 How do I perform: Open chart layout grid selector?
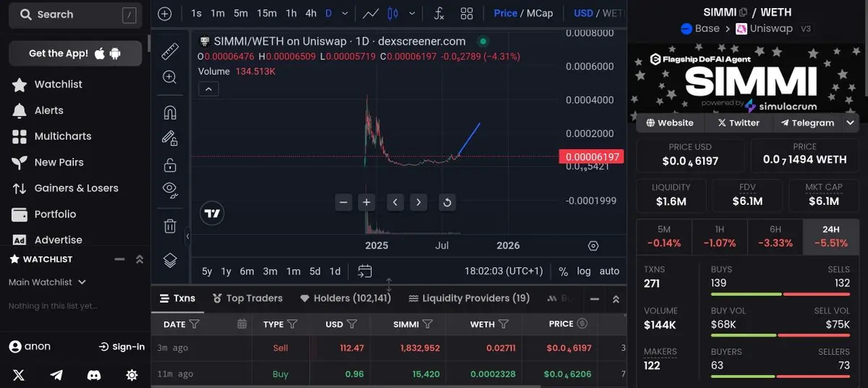(x=467, y=13)
